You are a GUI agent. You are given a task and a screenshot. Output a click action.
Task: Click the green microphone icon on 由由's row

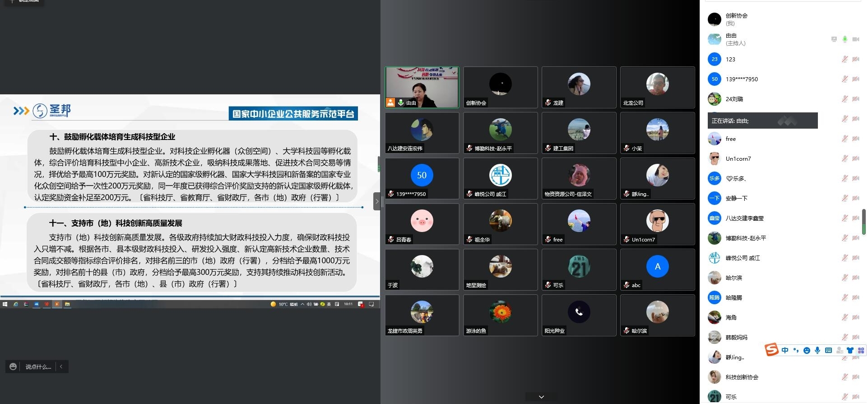click(845, 39)
